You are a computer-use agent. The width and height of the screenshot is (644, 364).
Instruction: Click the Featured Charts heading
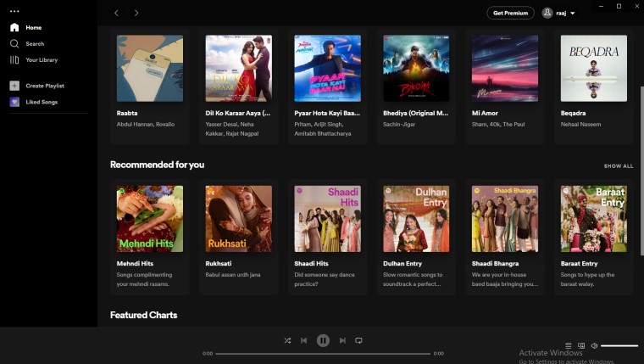[x=144, y=315]
